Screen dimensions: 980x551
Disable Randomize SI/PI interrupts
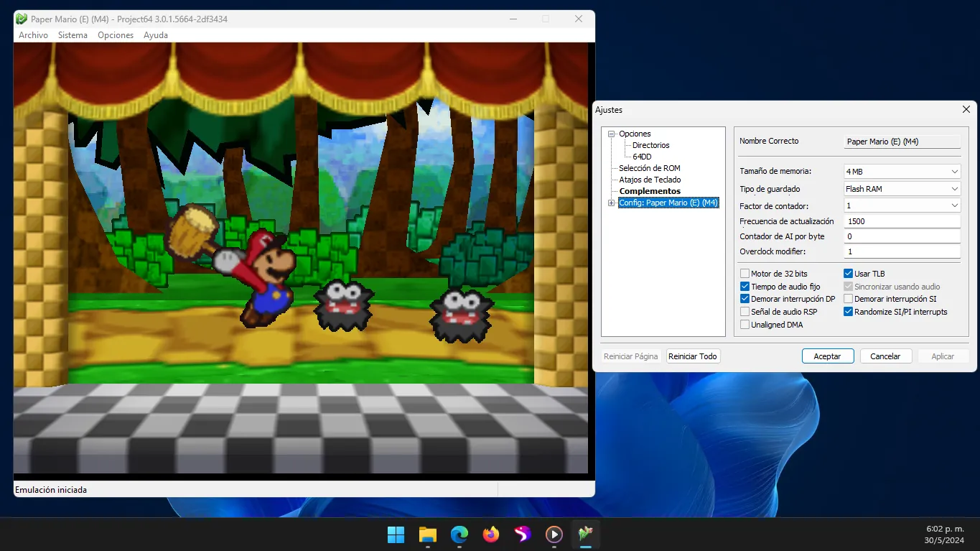pyautogui.click(x=848, y=312)
